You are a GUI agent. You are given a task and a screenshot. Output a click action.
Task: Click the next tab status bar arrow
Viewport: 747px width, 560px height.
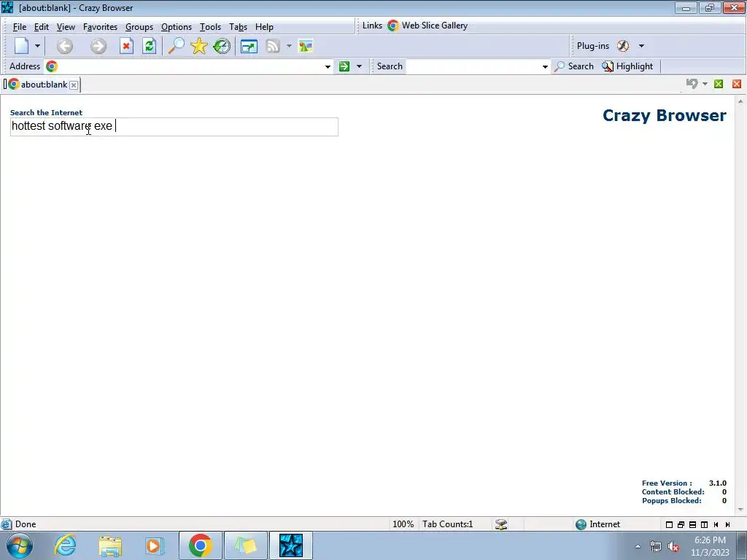click(x=727, y=524)
